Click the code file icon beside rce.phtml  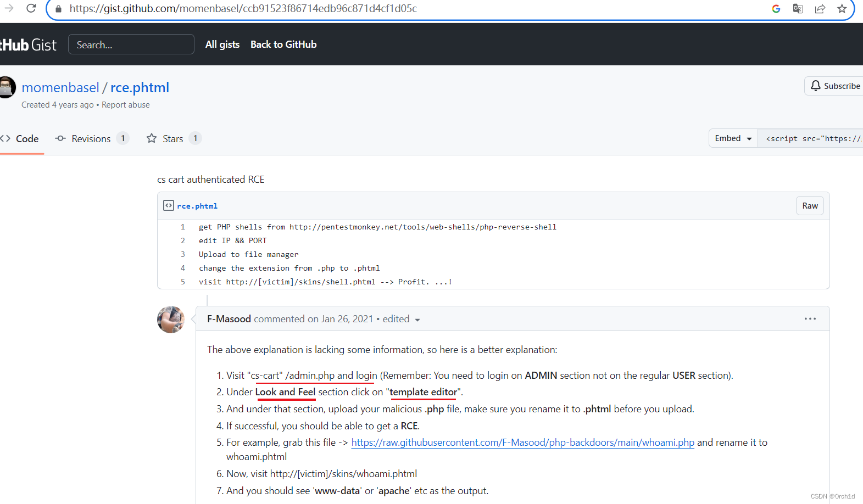pyautogui.click(x=169, y=206)
